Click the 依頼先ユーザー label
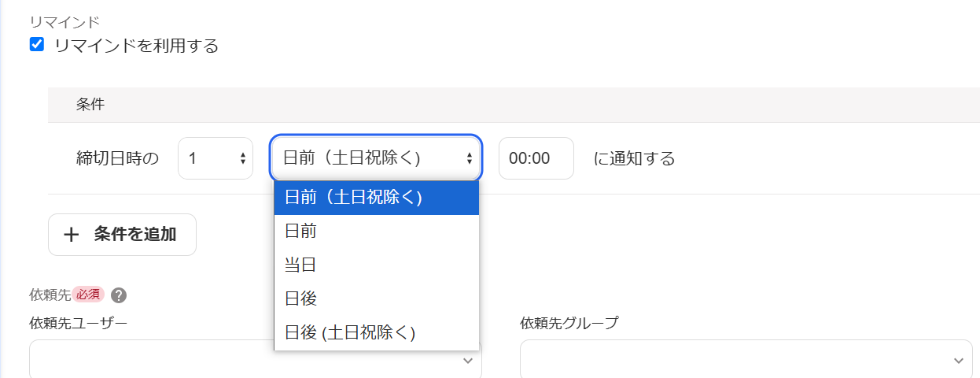The height and width of the screenshot is (378, 980). [79, 323]
